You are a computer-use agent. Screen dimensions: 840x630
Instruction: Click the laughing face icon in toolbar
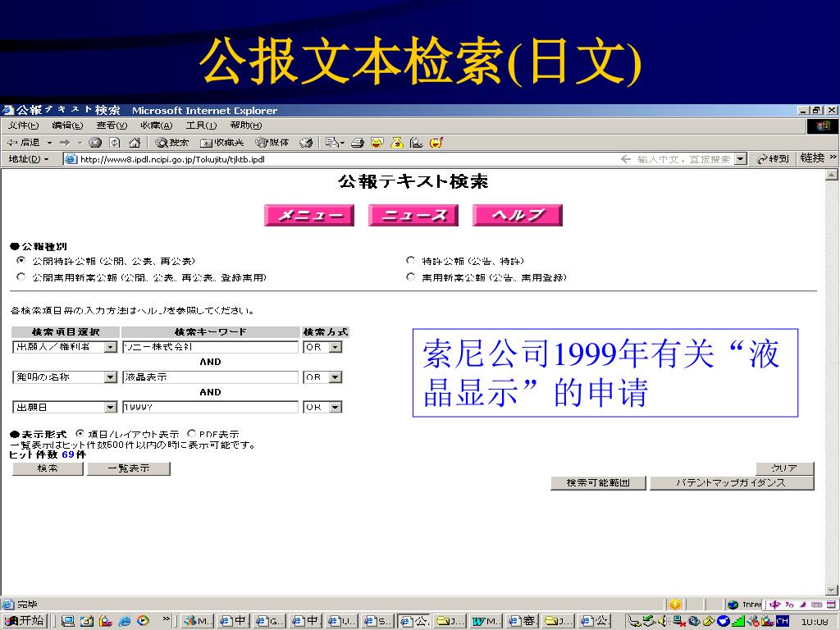tap(436, 143)
